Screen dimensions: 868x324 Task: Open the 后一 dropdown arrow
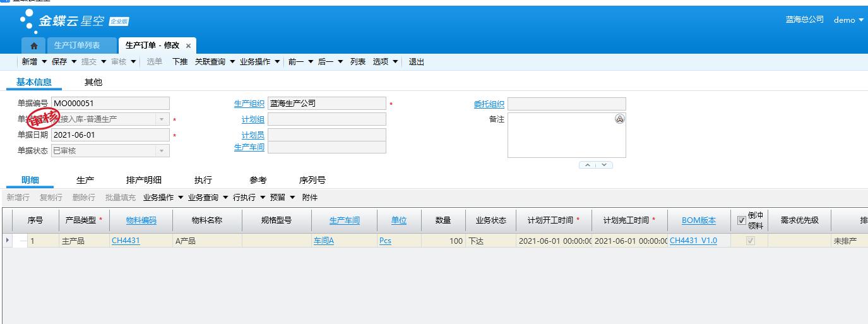340,62
